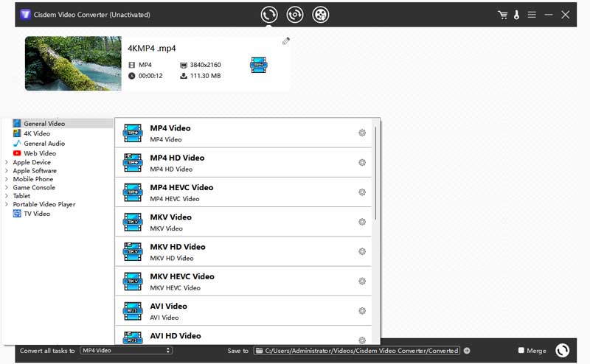Click the MKV HEVC Video film icon
The image size is (590, 364).
coord(133,281)
